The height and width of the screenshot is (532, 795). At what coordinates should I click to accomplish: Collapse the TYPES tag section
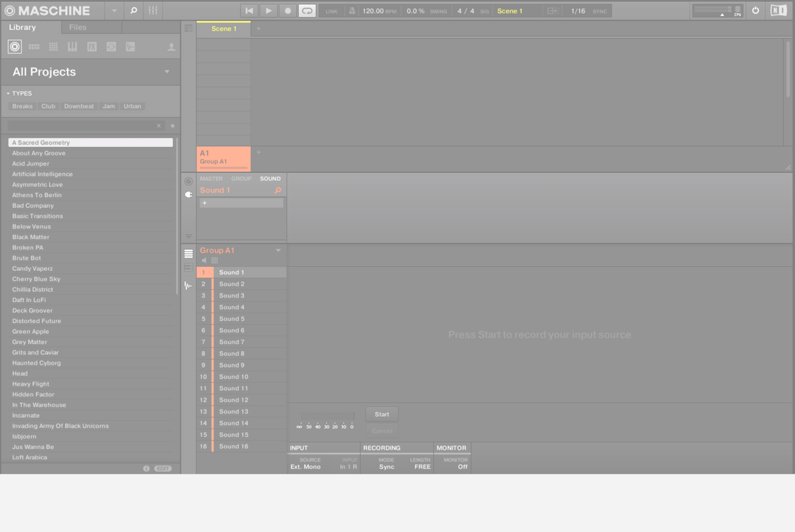click(8, 93)
